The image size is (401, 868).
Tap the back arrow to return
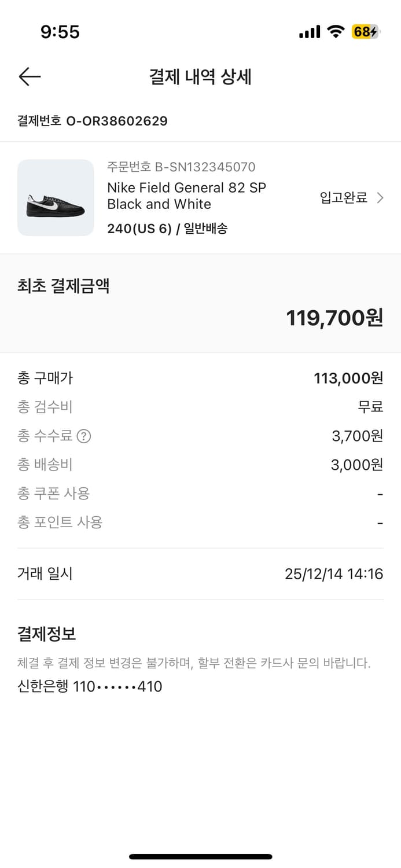(30, 76)
